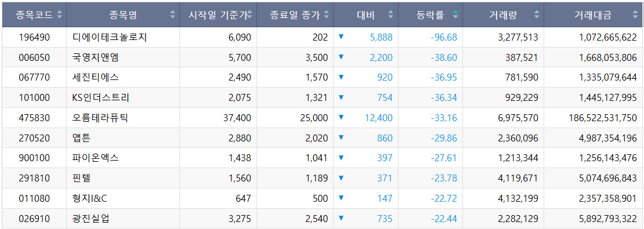Click the down-arrow icon beside 2,200
The height and width of the screenshot is (229, 644).
click(341, 57)
